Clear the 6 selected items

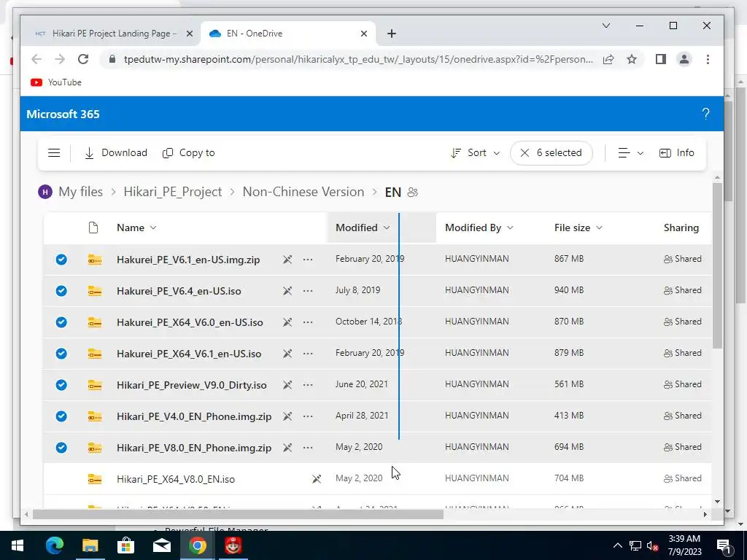(551, 153)
